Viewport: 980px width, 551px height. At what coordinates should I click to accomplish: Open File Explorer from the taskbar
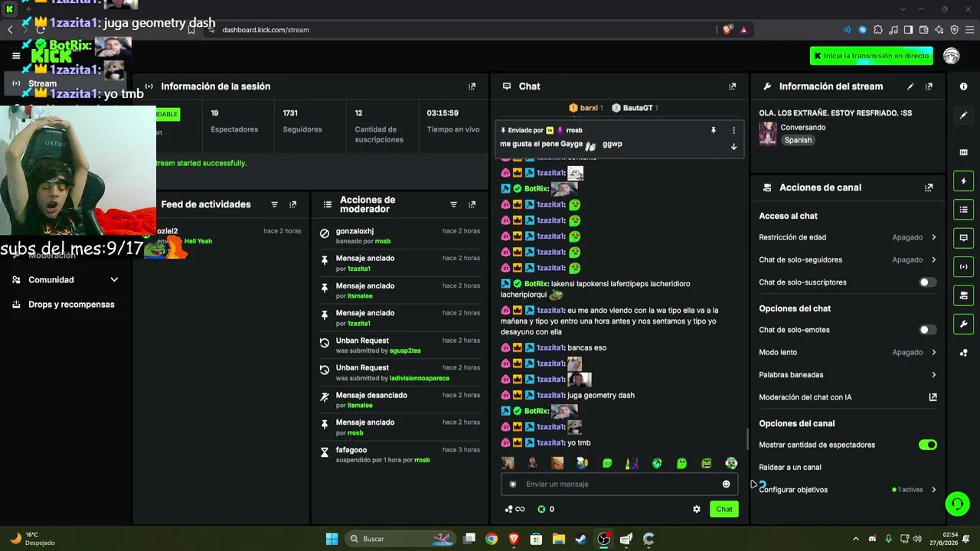[559, 539]
